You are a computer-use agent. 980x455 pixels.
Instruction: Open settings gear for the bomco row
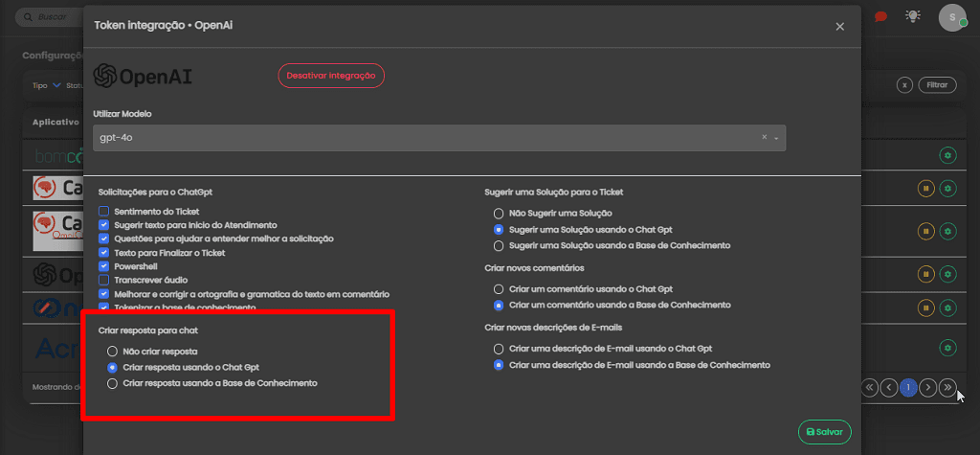click(x=948, y=155)
